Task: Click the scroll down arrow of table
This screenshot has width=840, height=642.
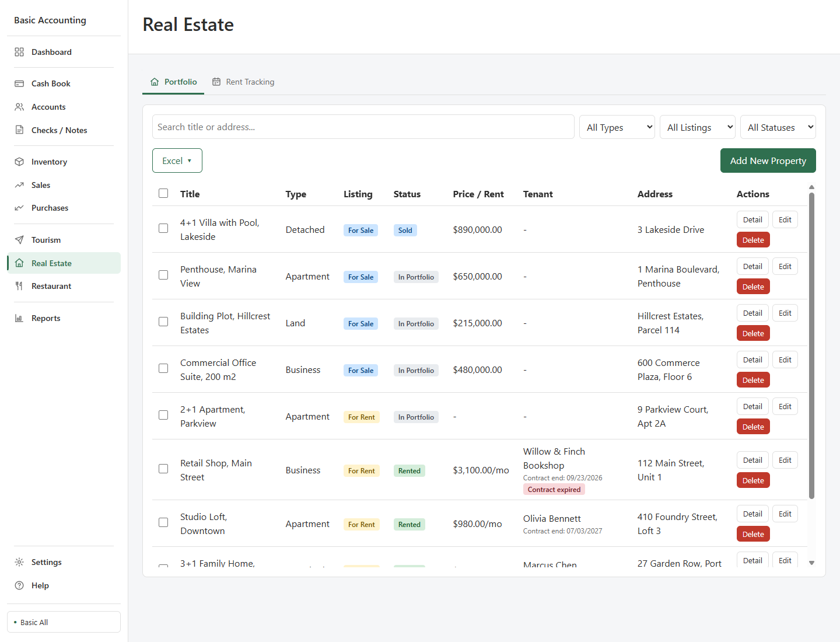Action: tap(811, 563)
